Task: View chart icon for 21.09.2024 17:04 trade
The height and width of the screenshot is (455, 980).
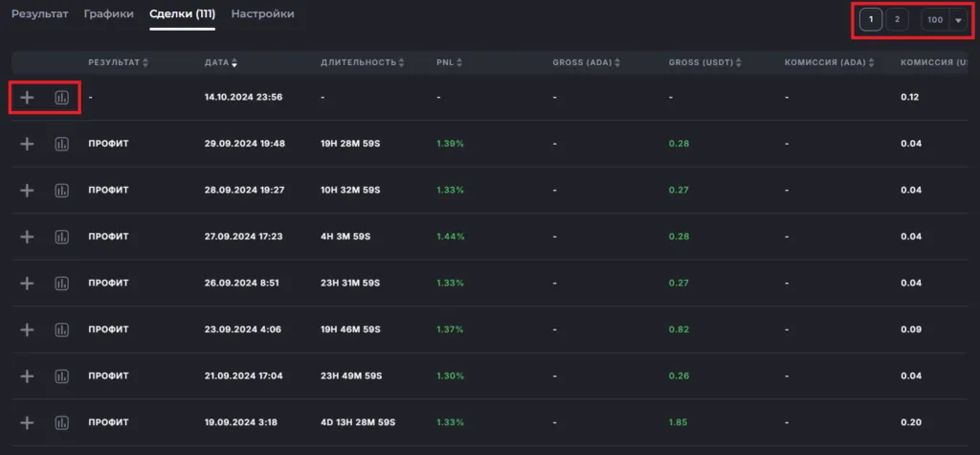Action: (x=62, y=376)
